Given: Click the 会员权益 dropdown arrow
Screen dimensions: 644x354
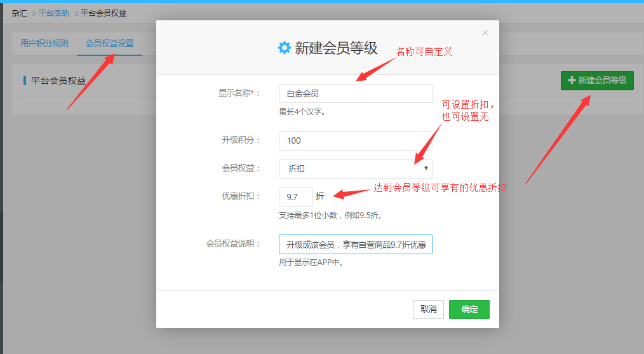Looking at the screenshot, I should [x=426, y=168].
